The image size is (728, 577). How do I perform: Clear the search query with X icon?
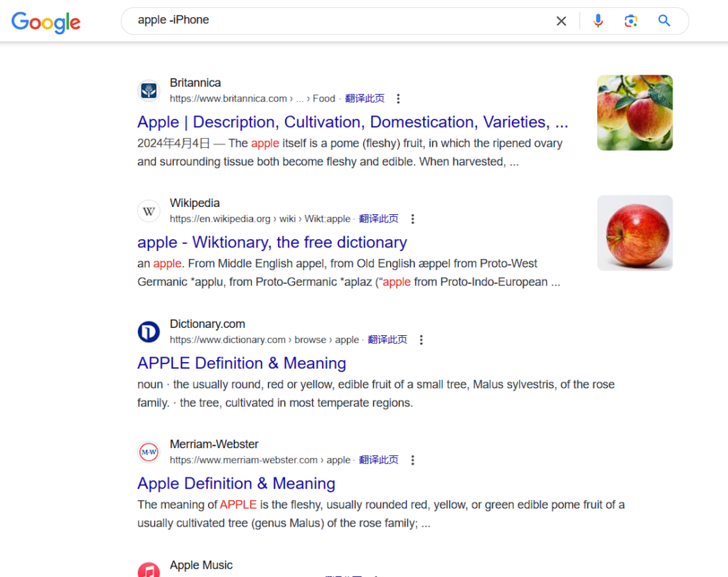point(562,21)
